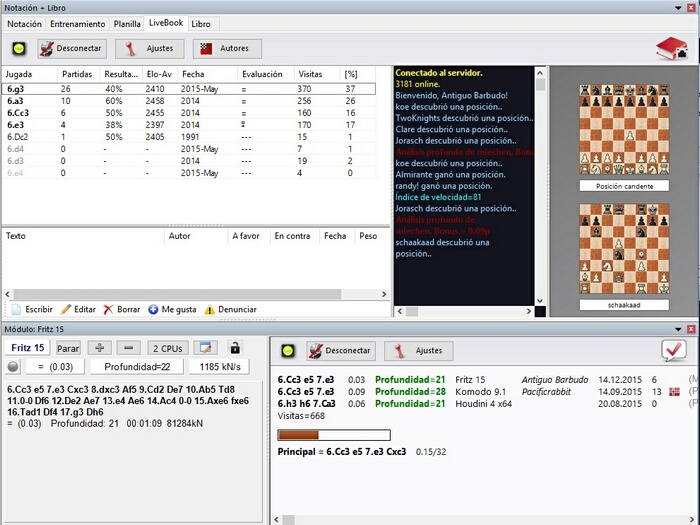Select the move 6.Dc2 row
This screenshot has width=700, height=525.
(x=189, y=137)
